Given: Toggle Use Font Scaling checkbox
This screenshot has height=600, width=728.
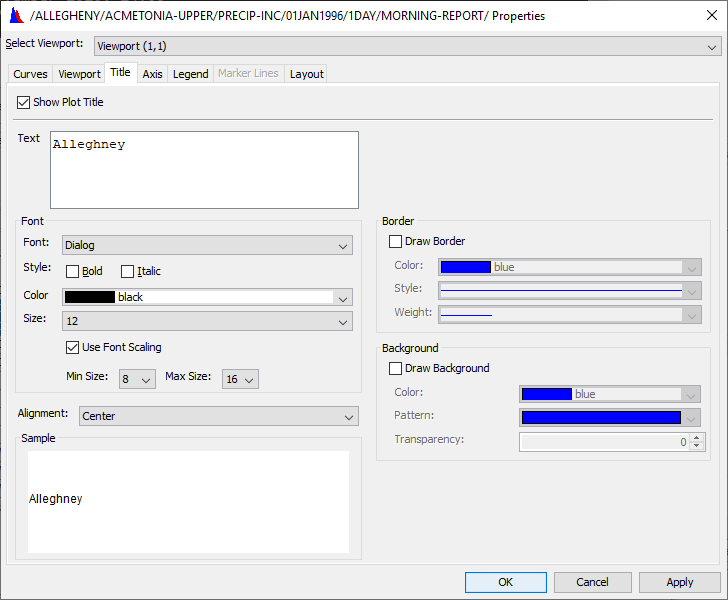Looking at the screenshot, I should click(x=73, y=347).
